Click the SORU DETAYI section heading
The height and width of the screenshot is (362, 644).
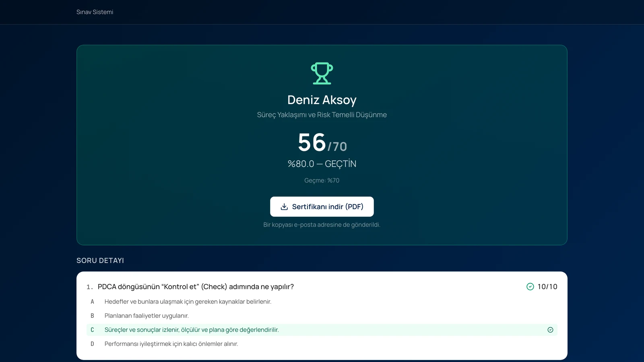(100, 261)
